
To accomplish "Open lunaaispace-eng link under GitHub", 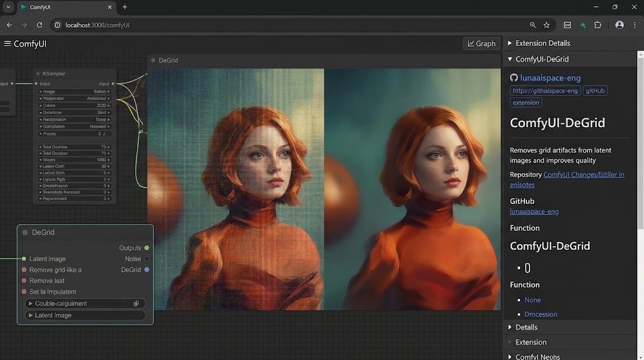I will [534, 211].
